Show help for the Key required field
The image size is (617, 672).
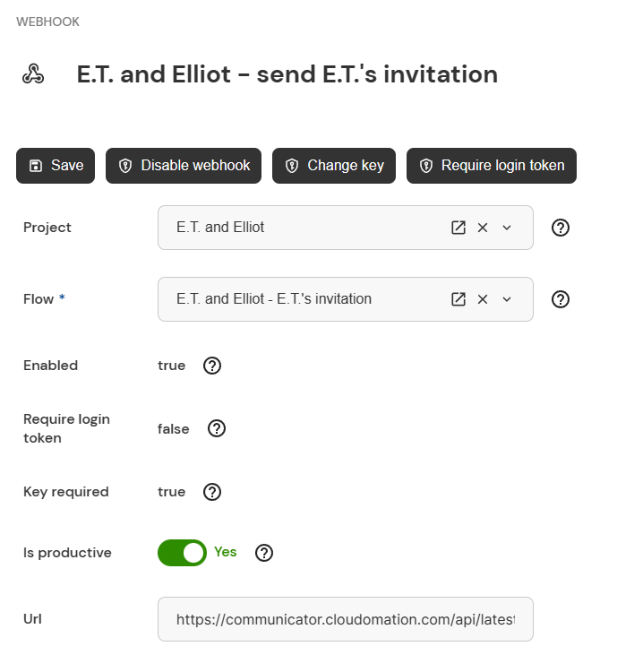(x=212, y=492)
